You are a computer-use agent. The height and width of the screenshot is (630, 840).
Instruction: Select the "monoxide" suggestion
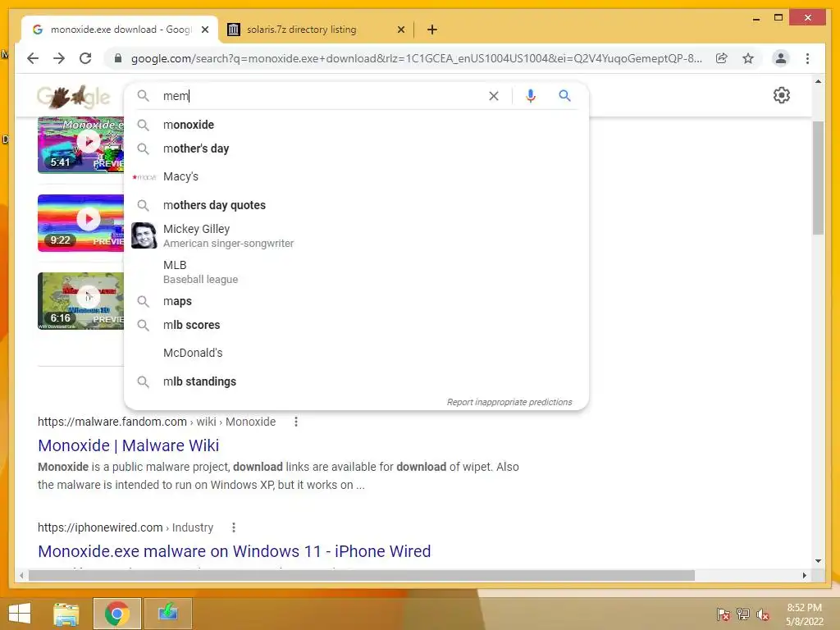coord(356,125)
